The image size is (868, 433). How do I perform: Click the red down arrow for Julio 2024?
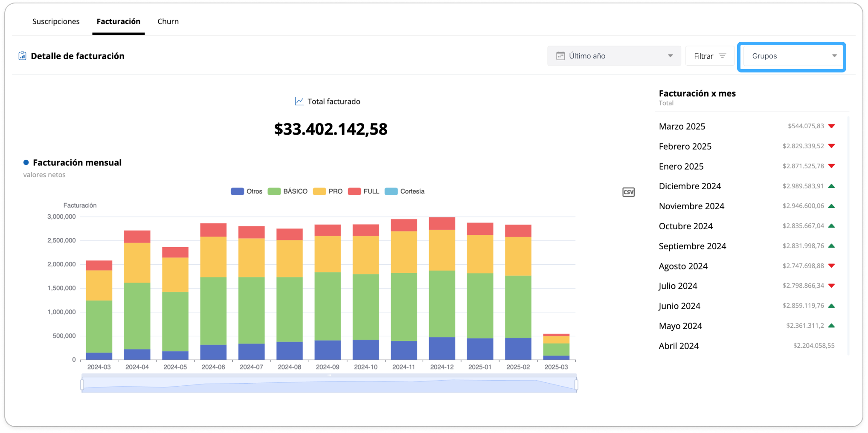pyautogui.click(x=831, y=286)
